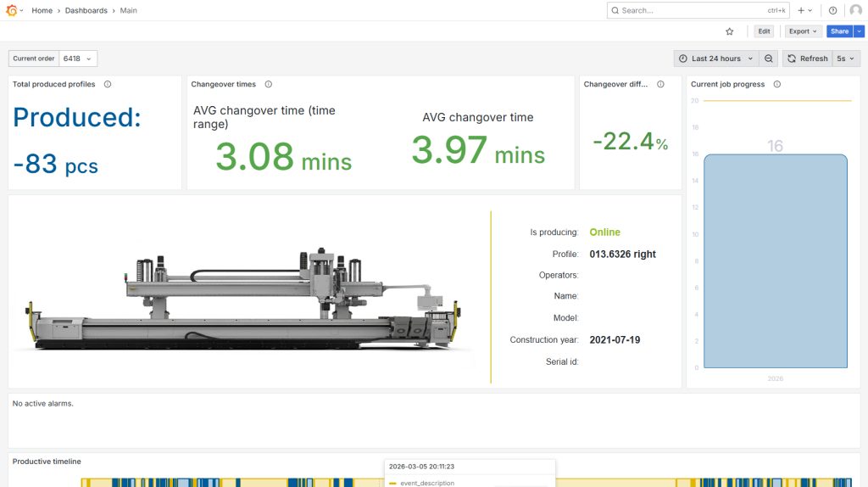
Task: Show info for Current job progress panel
Action: point(776,84)
